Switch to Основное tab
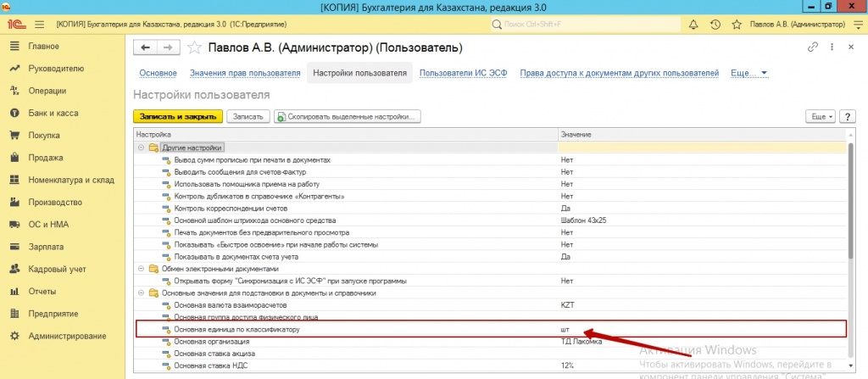The height and width of the screenshot is (379, 868). point(159,73)
